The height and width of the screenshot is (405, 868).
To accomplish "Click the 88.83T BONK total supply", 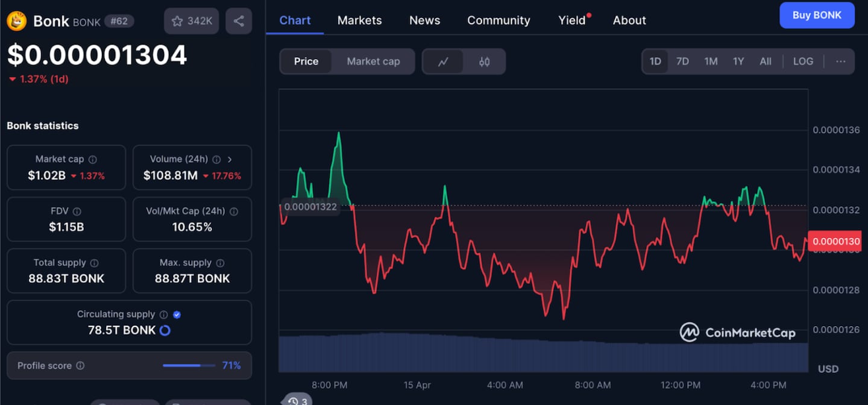I will tap(66, 278).
